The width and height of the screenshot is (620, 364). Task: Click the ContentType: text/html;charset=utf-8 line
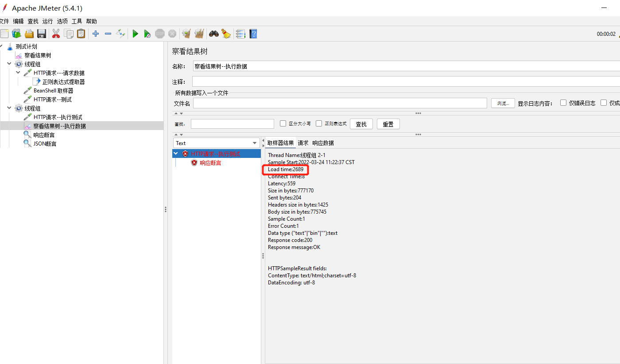click(x=312, y=276)
